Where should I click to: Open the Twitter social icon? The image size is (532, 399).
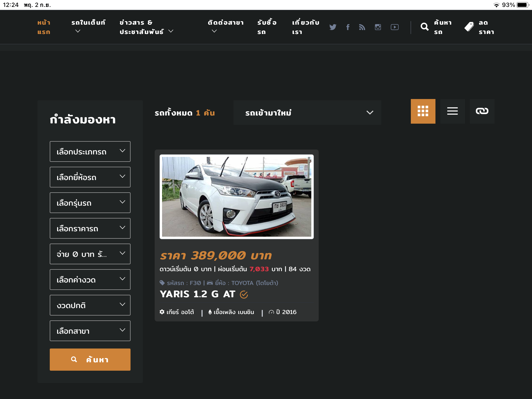(333, 27)
